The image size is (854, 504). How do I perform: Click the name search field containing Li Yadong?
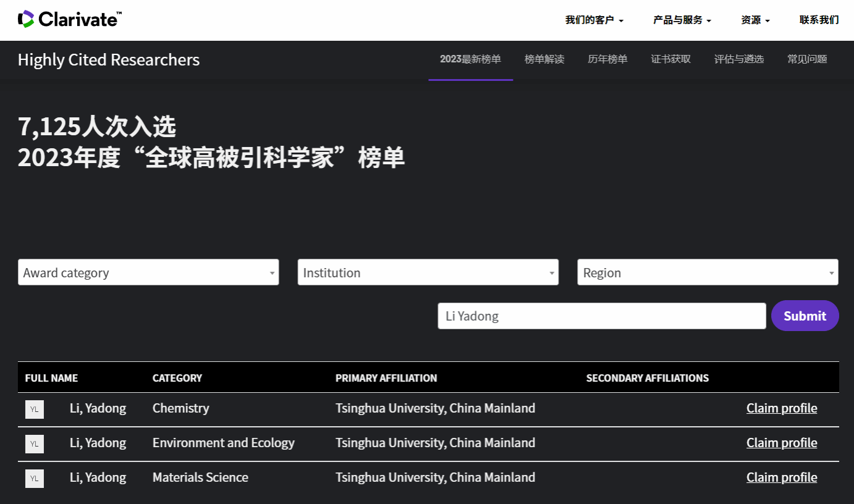(601, 316)
